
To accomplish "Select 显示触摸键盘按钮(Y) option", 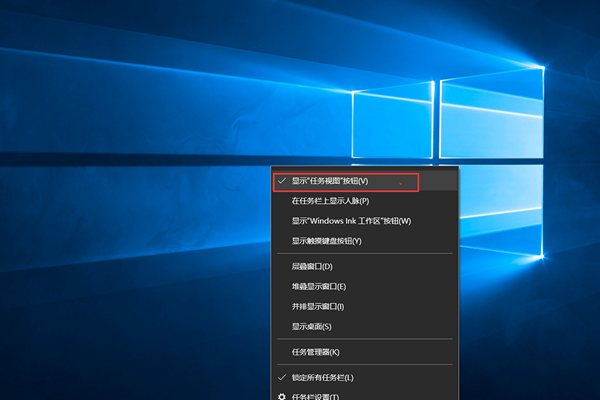I will point(365,241).
